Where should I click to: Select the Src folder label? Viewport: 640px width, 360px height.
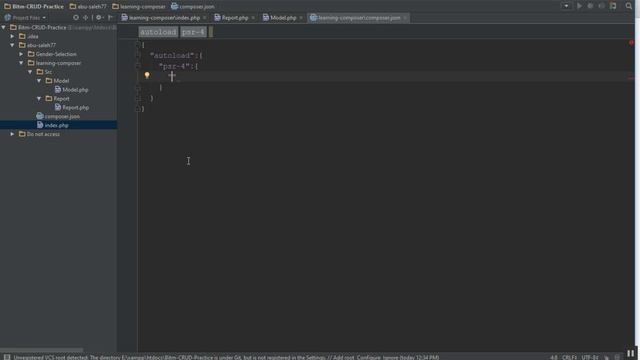point(48,72)
